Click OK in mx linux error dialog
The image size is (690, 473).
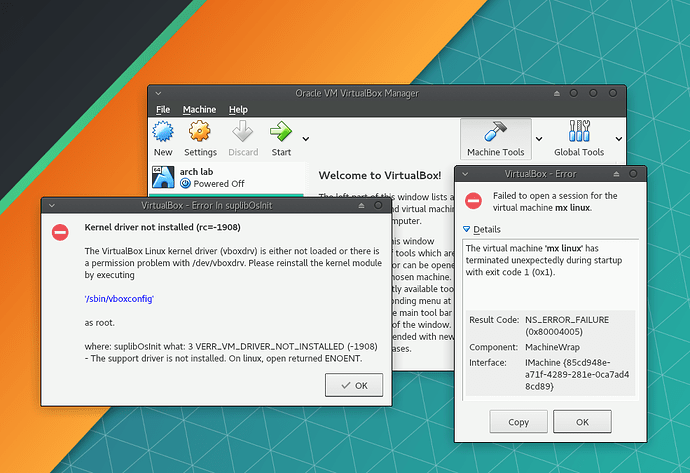(x=582, y=422)
